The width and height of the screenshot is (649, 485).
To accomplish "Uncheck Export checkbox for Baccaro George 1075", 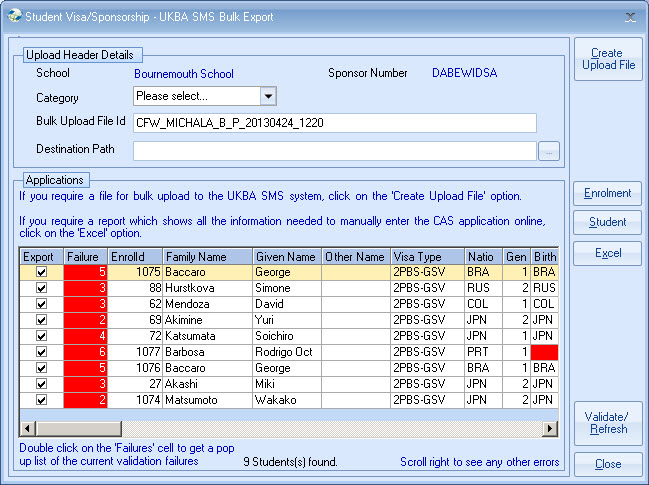I will (41, 272).
